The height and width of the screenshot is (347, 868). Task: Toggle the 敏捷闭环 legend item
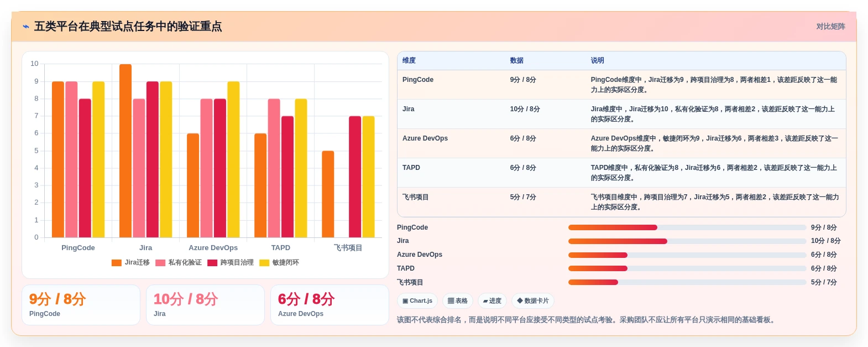pyautogui.click(x=279, y=263)
